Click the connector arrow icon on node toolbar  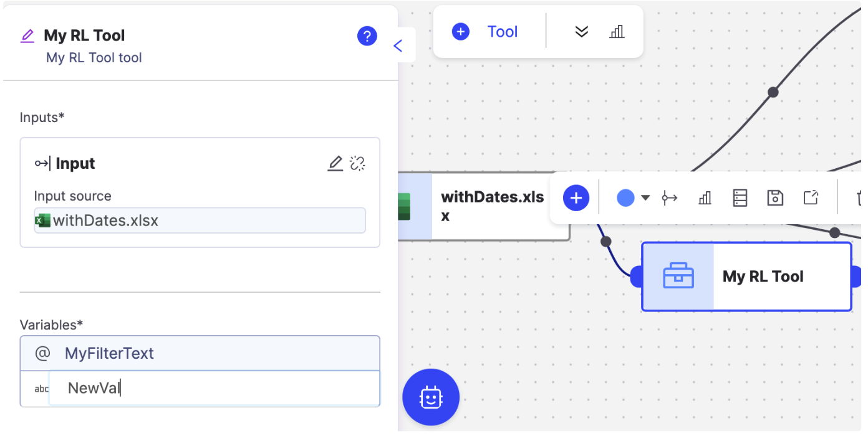[670, 198]
